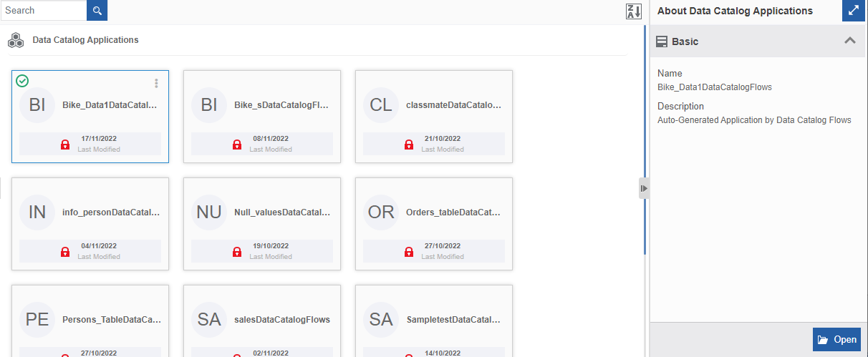Click the BI avatar of Bike_Data1DataCatal card
The width and height of the screenshot is (868, 357).
(x=37, y=105)
